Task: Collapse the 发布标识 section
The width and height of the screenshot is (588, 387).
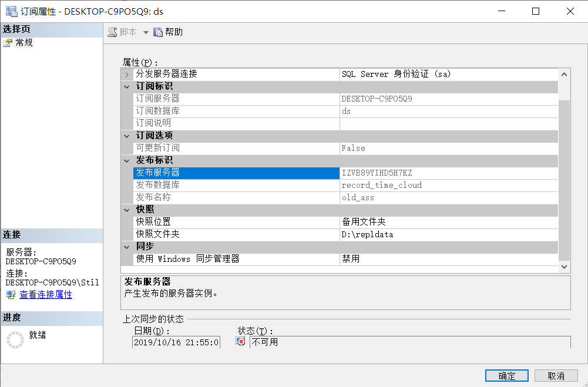Action: (x=127, y=160)
